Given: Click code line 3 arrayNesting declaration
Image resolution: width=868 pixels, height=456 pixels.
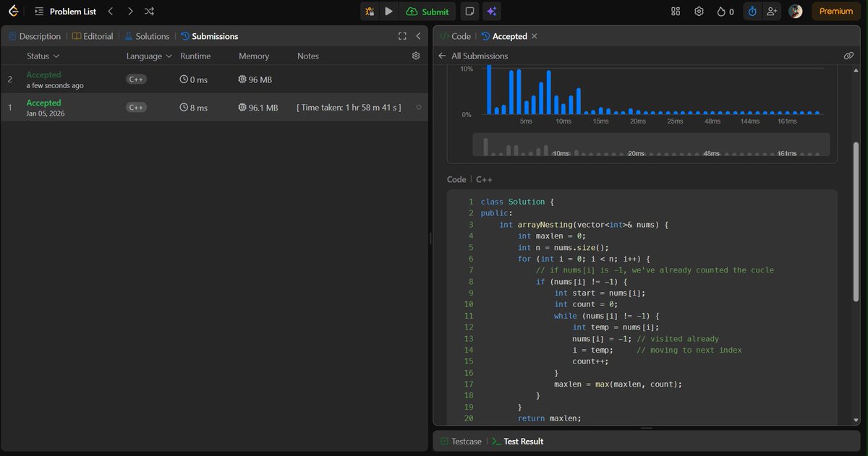Looking at the screenshot, I should coord(584,225).
